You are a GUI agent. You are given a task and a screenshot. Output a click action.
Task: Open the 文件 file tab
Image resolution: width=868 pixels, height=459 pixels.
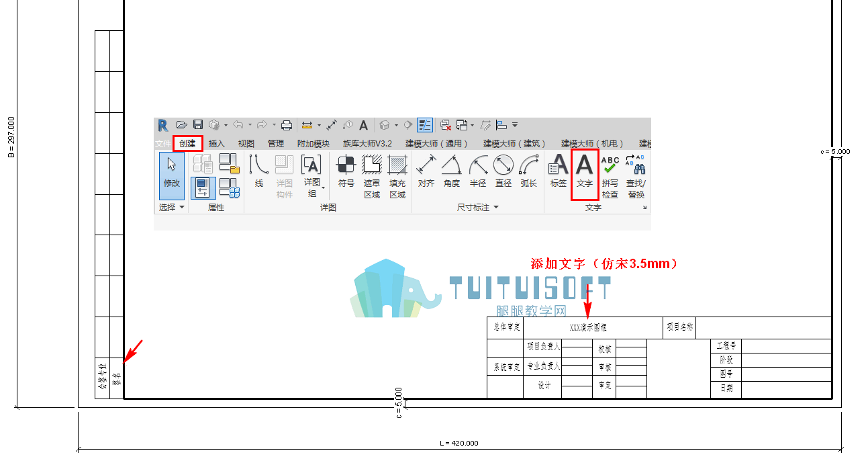point(163,144)
